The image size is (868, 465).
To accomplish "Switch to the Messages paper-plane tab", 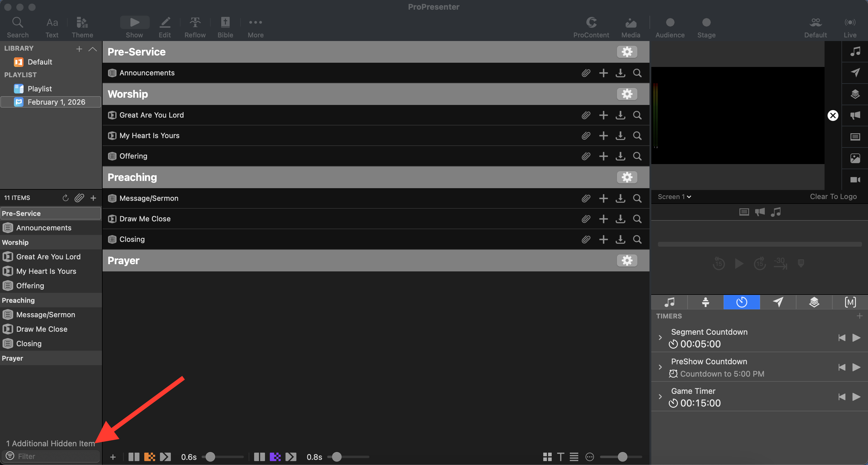I will tap(778, 302).
